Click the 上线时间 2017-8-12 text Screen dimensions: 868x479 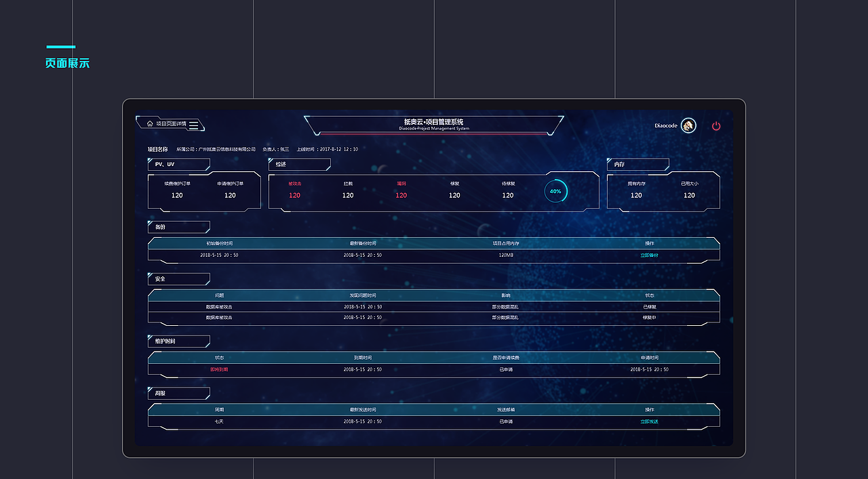(x=328, y=149)
